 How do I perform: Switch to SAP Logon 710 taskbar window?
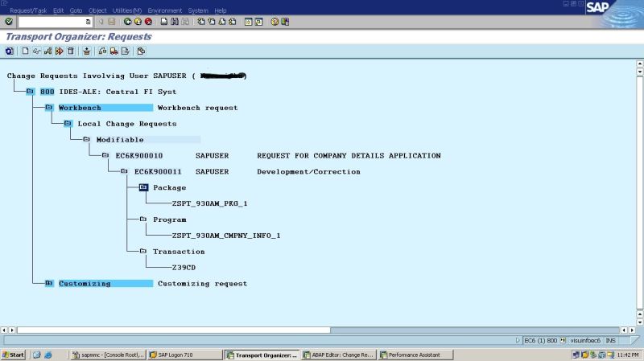tap(185, 355)
